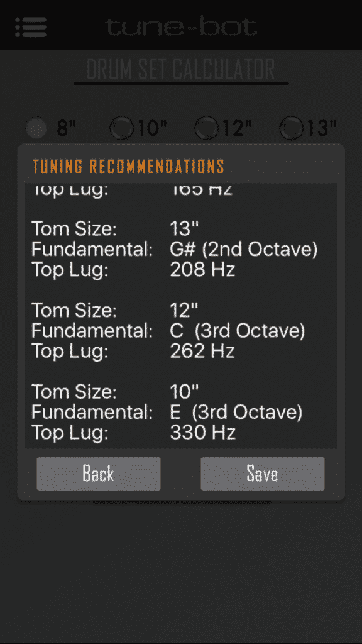This screenshot has height=644, width=362.
Task: Open the hamburger navigation menu
Action: pos(30,26)
